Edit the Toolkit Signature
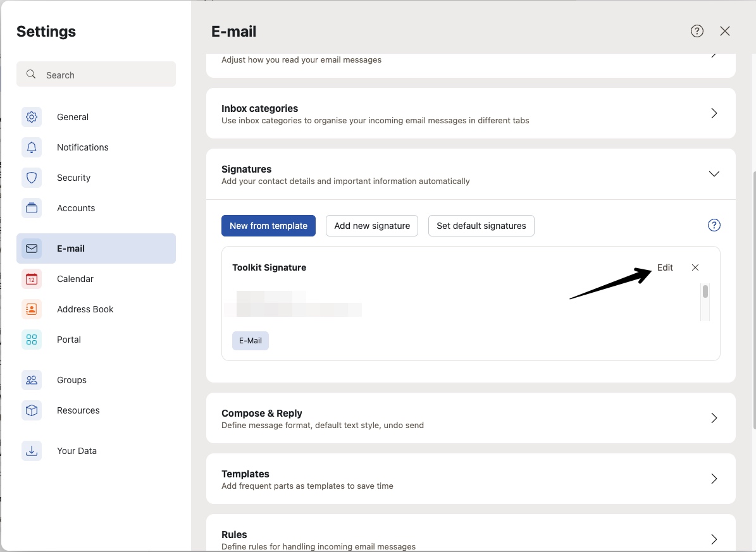The height and width of the screenshot is (552, 756). click(x=665, y=267)
